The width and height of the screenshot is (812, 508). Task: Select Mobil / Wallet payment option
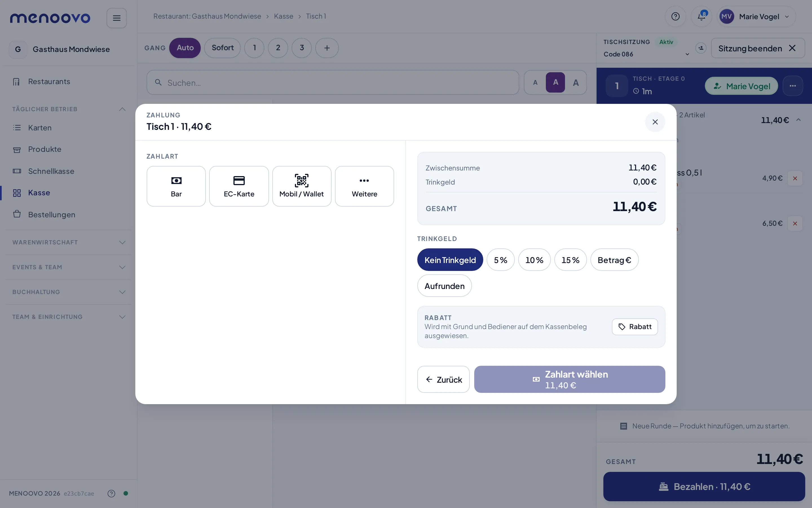pos(302,186)
